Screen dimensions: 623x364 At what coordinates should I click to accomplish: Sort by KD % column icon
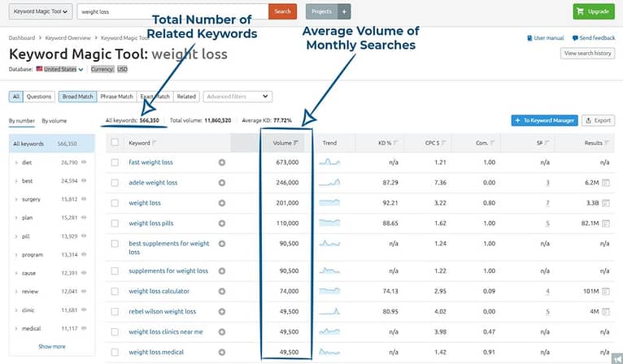tap(396, 143)
